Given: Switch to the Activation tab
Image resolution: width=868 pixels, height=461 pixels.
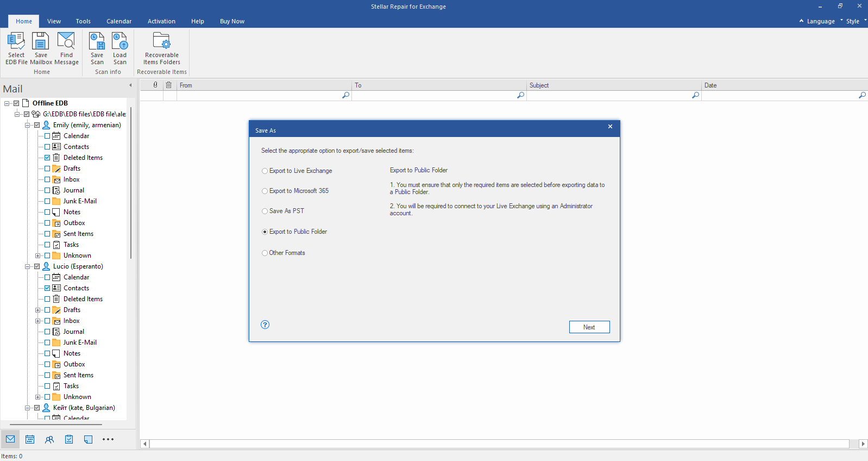Looking at the screenshot, I should click(x=161, y=21).
